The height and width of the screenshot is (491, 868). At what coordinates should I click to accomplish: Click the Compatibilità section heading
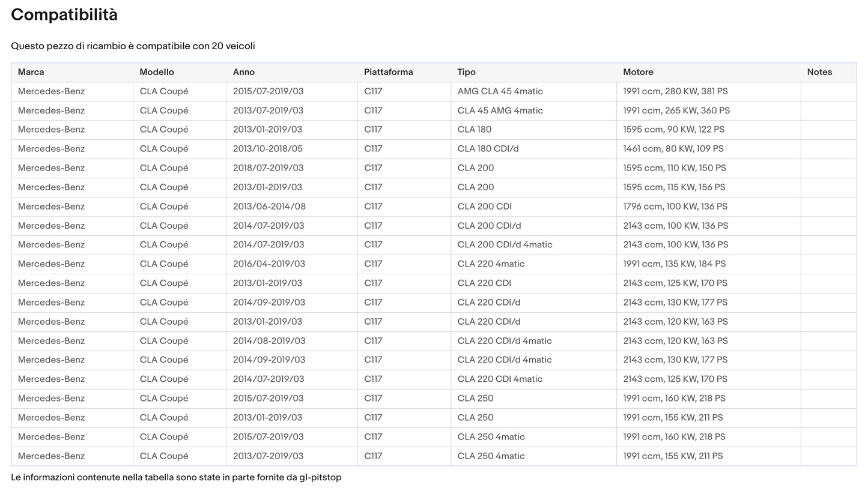(x=64, y=15)
